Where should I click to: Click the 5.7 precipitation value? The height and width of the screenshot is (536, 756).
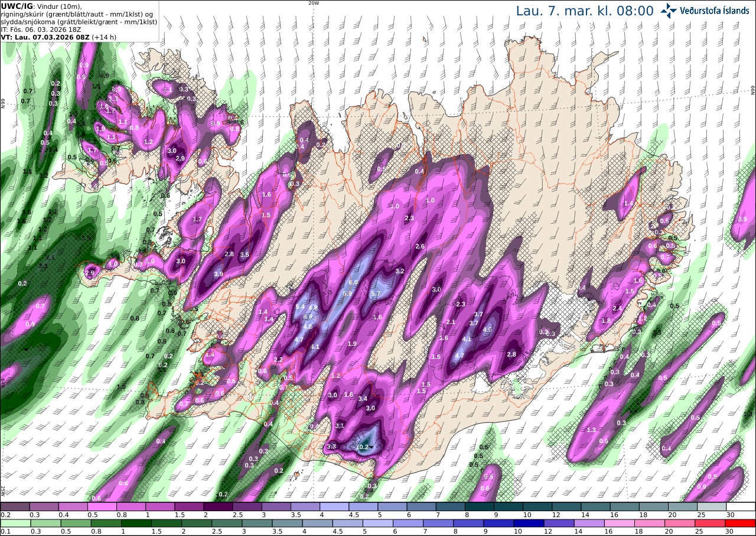click(x=375, y=293)
